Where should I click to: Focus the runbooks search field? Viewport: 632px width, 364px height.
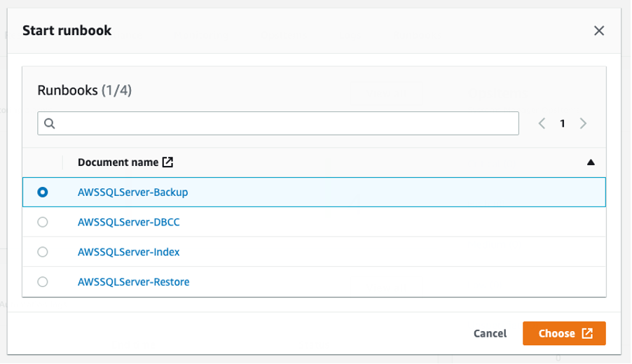pos(277,123)
